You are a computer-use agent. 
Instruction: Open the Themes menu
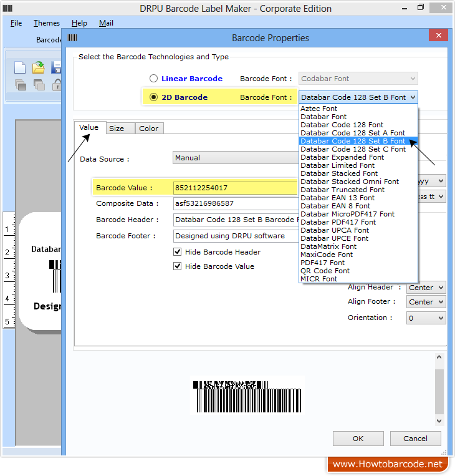click(46, 23)
